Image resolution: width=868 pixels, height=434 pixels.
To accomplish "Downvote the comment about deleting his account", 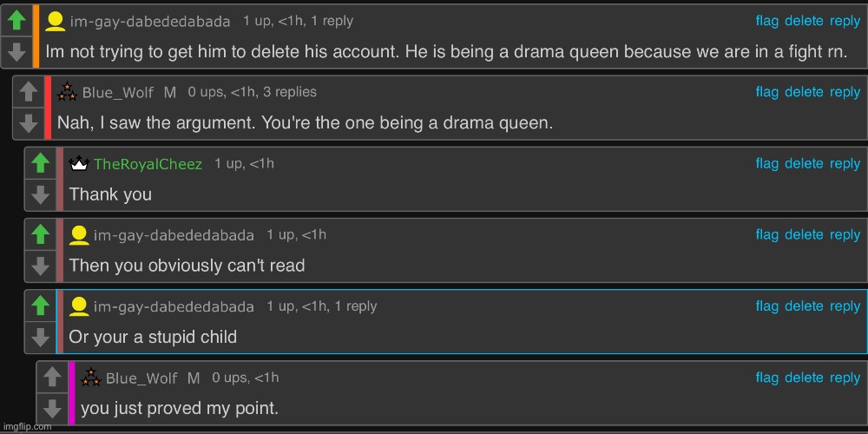I will (16, 52).
